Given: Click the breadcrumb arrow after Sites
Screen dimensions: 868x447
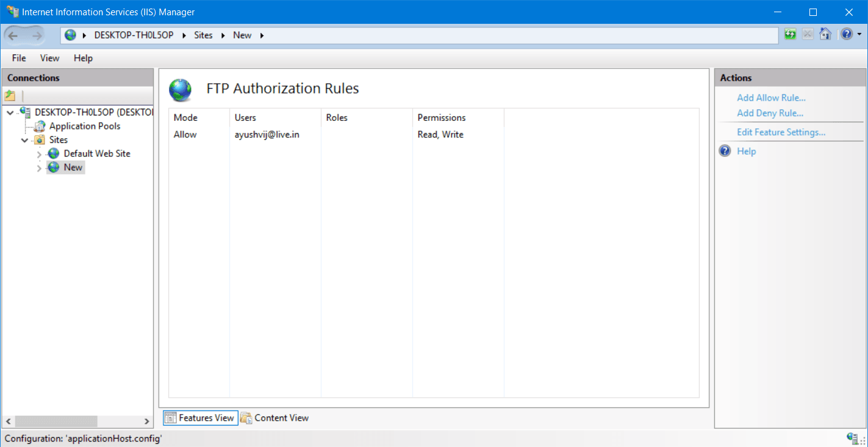Looking at the screenshot, I should [x=223, y=35].
